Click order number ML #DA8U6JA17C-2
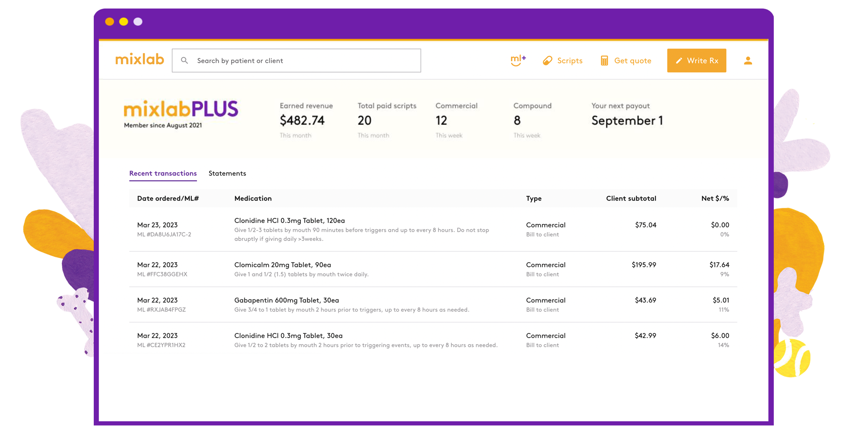Screen dimensions: 868x434 (x=164, y=234)
